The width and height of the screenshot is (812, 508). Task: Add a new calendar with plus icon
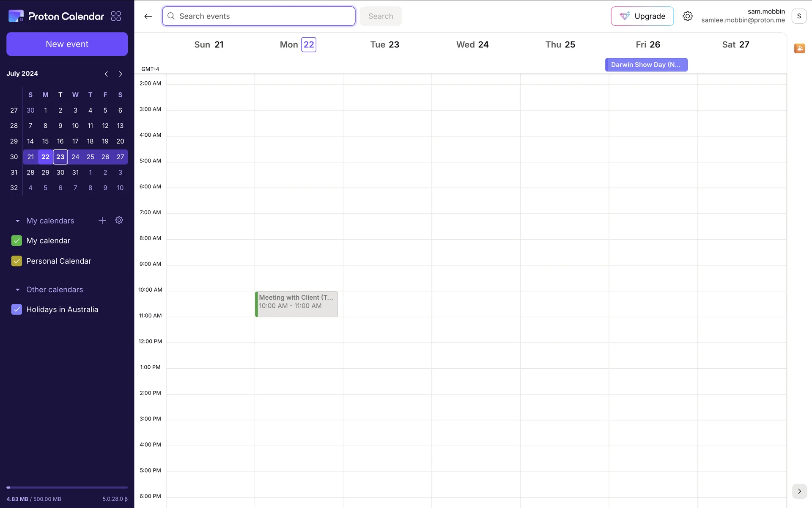coord(102,221)
